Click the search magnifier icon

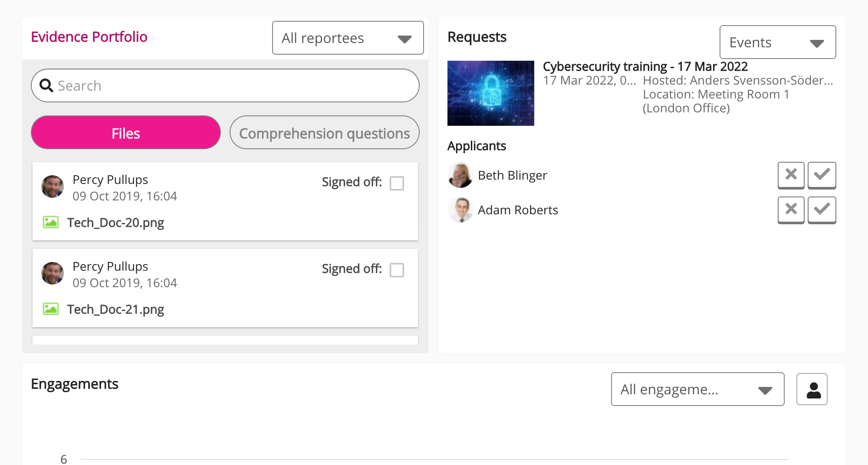coord(46,85)
